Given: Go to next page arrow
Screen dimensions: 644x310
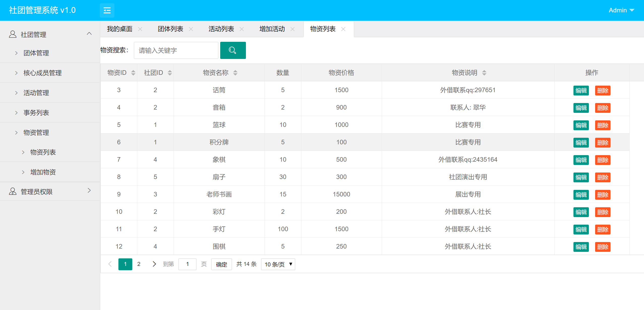Looking at the screenshot, I should click(154, 264).
